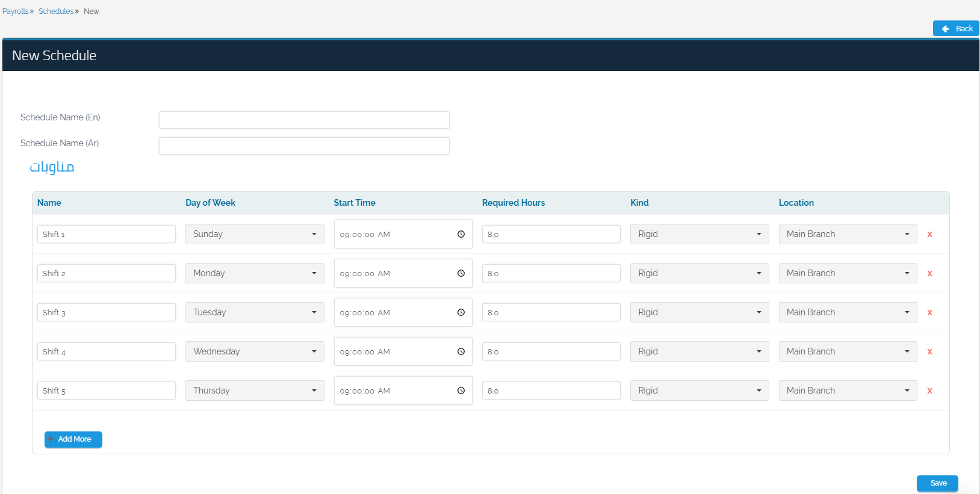This screenshot has height=494, width=980.
Task: Focus the Schedule Name (En) field
Action: pos(304,120)
